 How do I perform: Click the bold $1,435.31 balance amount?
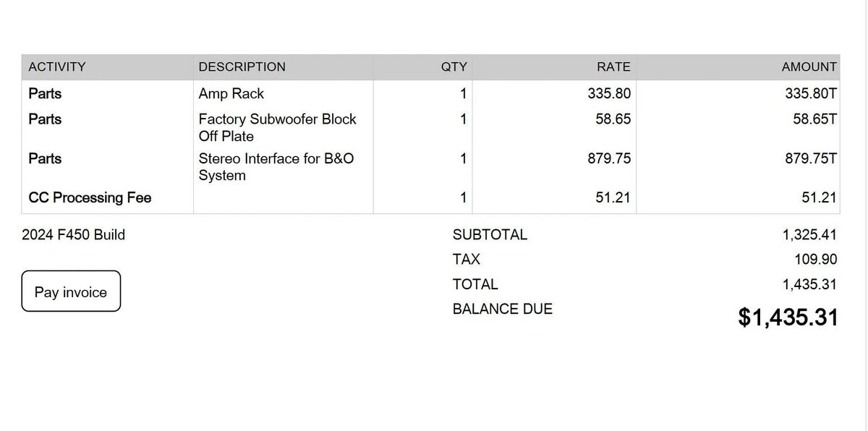click(788, 317)
